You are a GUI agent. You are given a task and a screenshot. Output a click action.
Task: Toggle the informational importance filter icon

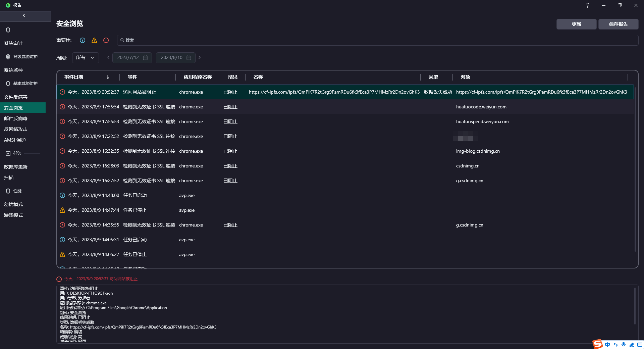pyautogui.click(x=83, y=40)
